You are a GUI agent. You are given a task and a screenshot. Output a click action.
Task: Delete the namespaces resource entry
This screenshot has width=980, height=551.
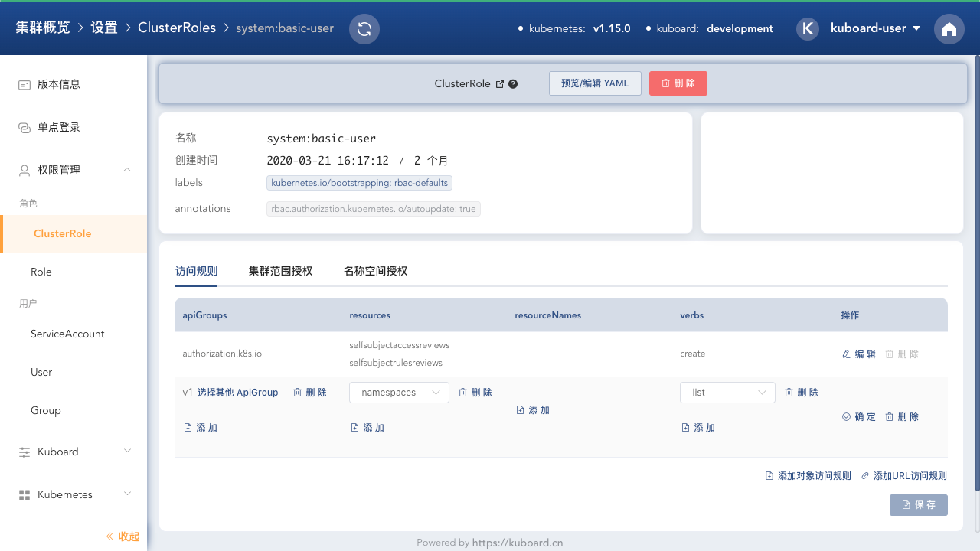coord(475,392)
